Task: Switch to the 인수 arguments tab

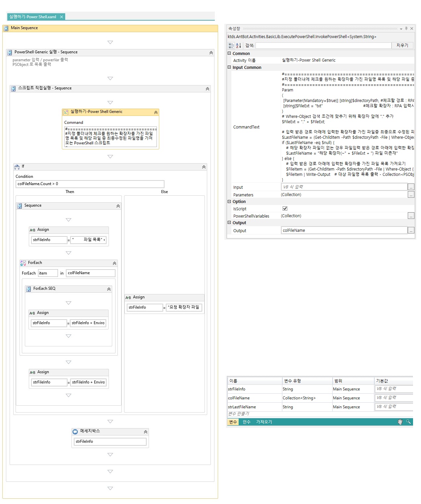Action: tap(247, 422)
